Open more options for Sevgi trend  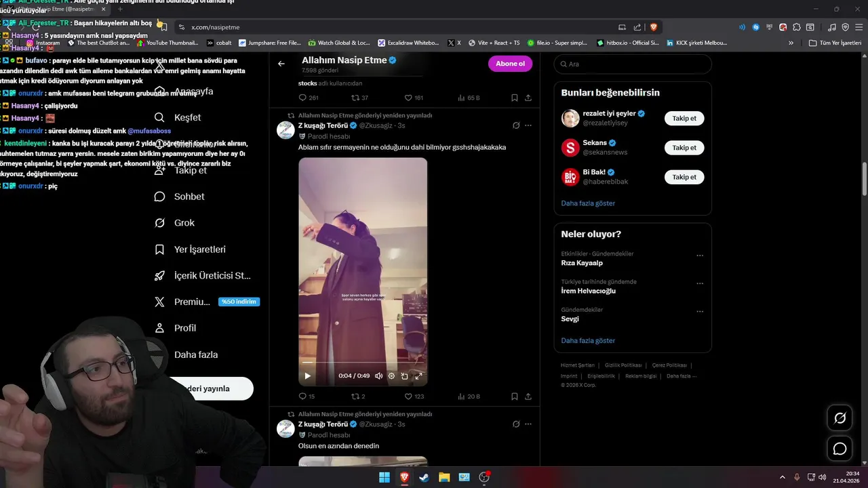700,312
